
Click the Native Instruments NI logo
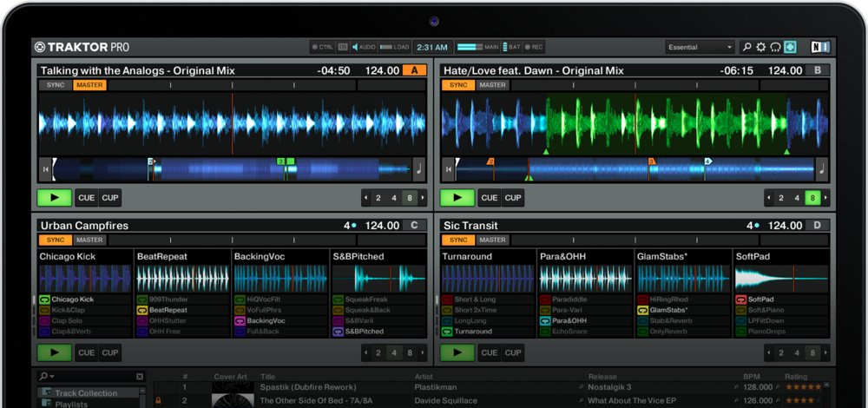[820, 47]
